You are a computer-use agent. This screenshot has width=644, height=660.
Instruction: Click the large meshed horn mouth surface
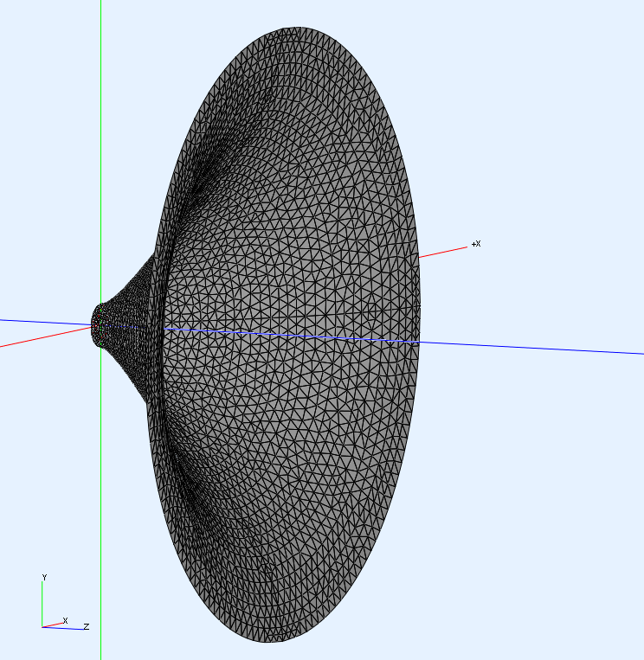pyautogui.click(x=284, y=335)
